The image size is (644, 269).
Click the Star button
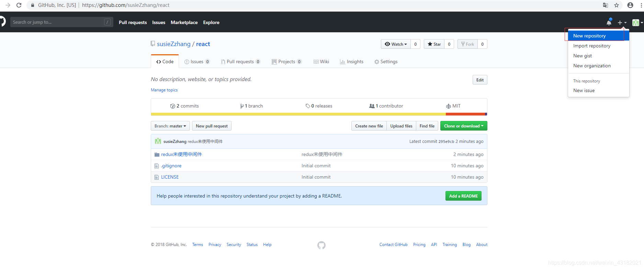(x=434, y=44)
